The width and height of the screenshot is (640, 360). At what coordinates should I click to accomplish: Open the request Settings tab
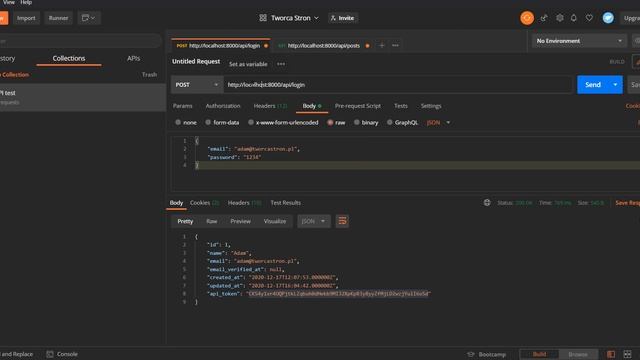point(431,106)
